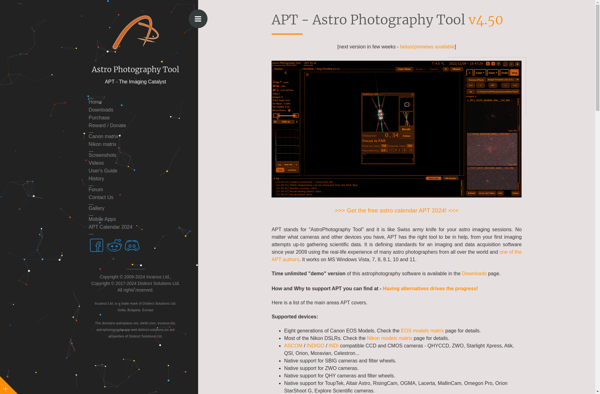Open 'Having alternatives drives the progress!' link
The image size is (600, 394).
click(430, 288)
